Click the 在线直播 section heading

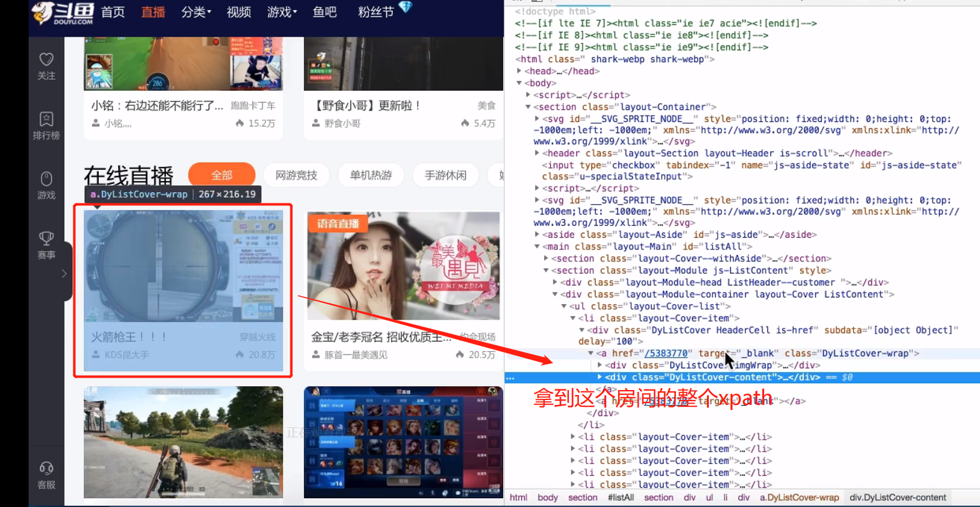[129, 175]
